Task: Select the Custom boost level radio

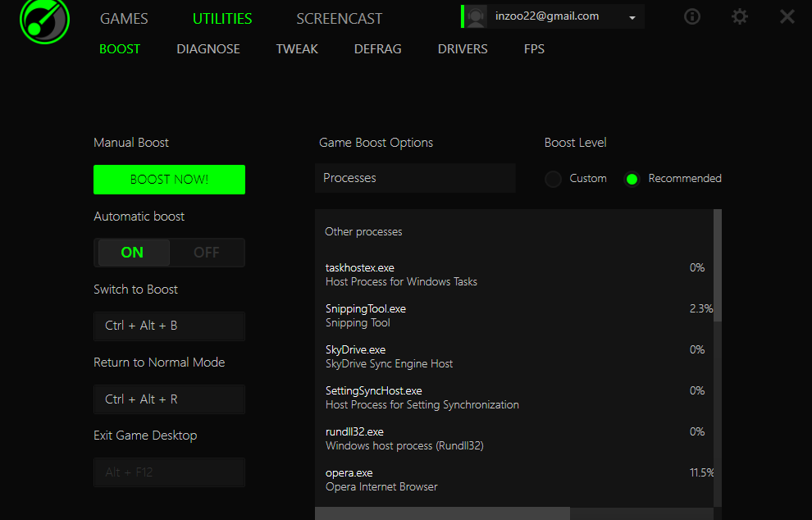Action: 553,179
